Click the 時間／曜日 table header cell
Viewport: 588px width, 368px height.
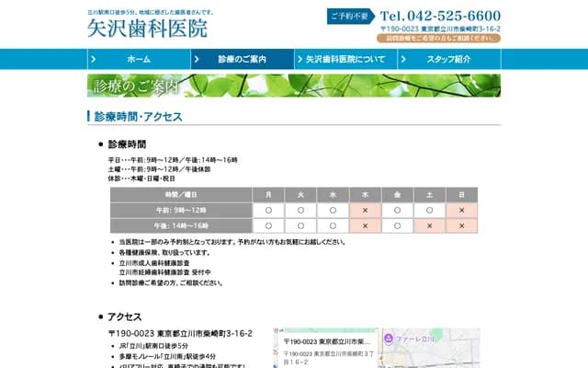point(181,195)
